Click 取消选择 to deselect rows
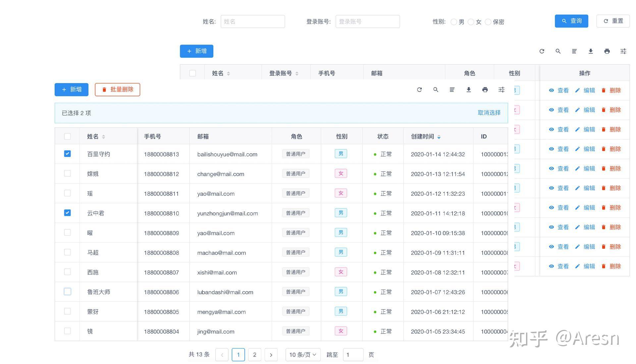This screenshot has width=636, height=364. (489, 113)
